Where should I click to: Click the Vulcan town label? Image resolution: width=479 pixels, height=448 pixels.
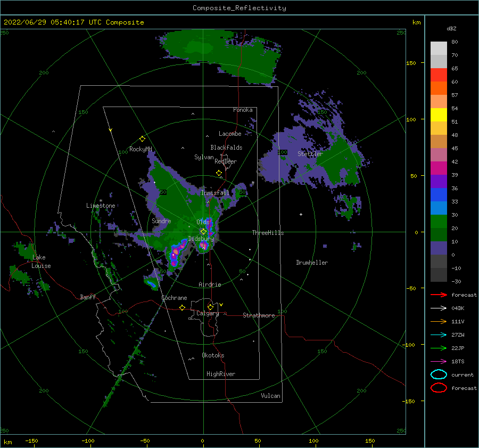(271, 396)
